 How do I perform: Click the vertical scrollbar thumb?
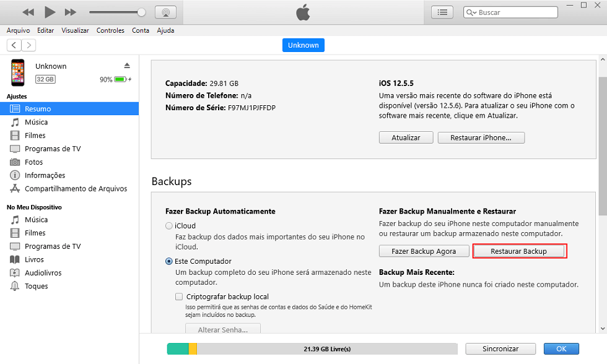603,146
